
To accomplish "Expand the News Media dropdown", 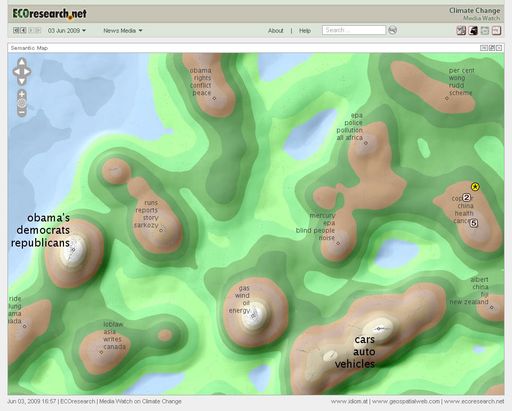I will (123, 31).
